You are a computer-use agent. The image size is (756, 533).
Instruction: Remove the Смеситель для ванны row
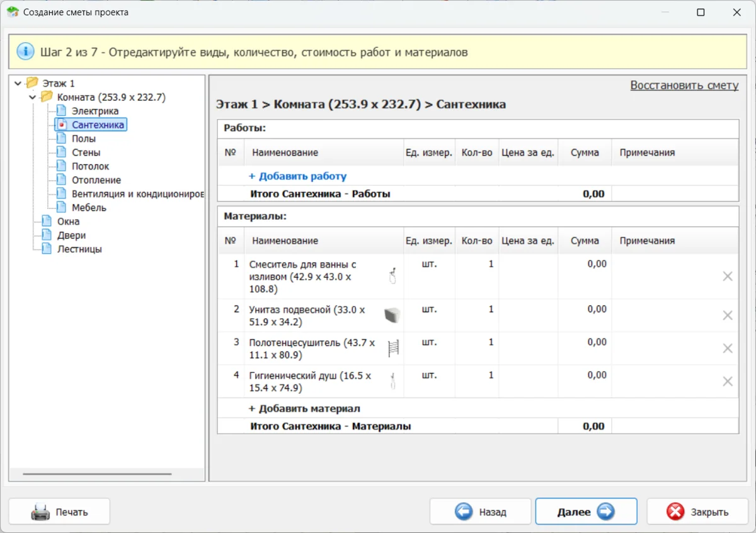(x=728, y=277)
